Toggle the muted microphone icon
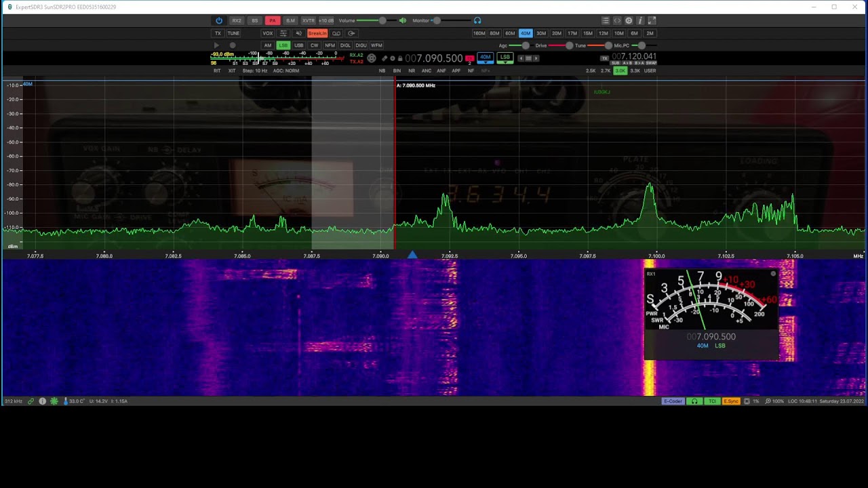 299,33
